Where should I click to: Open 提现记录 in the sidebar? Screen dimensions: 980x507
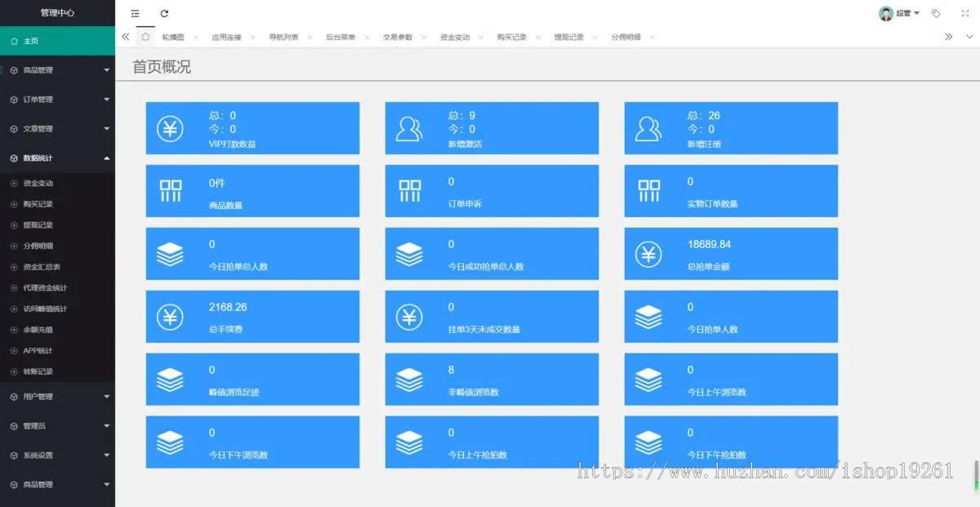[57, 225]
